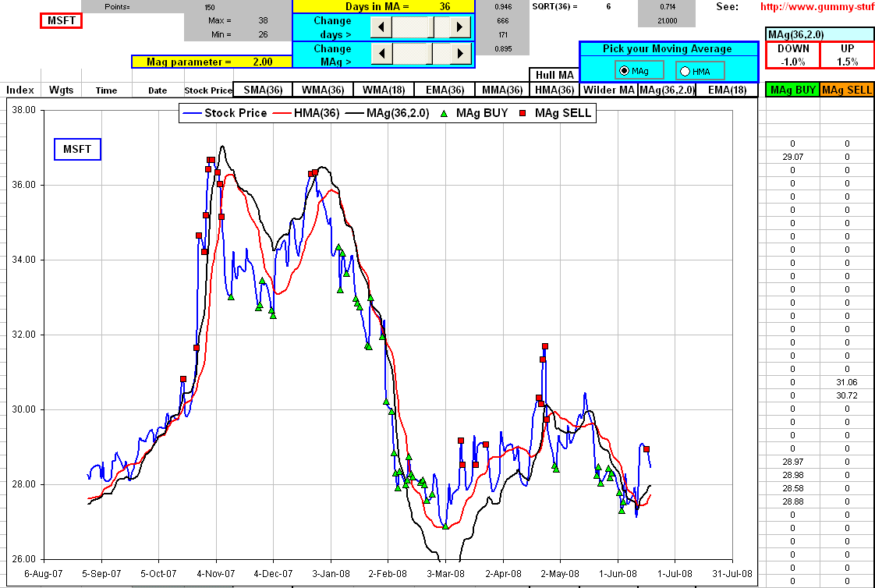Click the Max value 38 cell
875x588 pixels.
(263, 20)
